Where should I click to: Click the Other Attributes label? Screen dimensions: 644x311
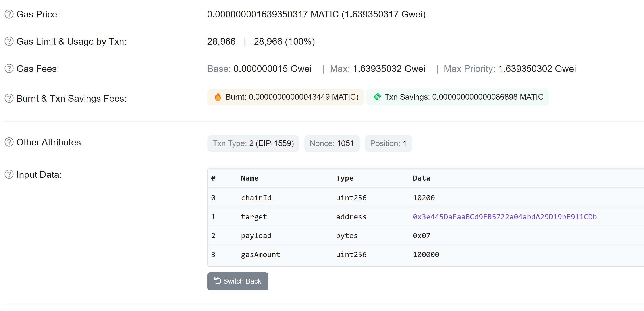click(50, 142)
